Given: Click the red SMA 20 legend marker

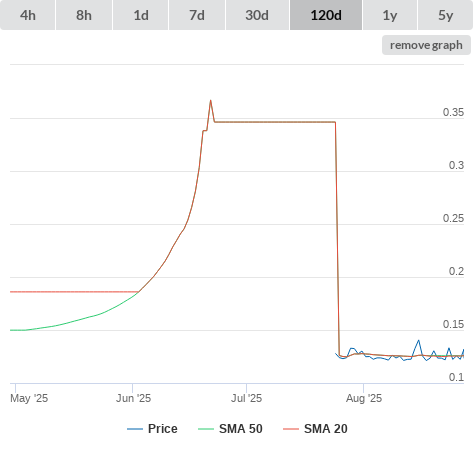Looking at the screenshot, I should click(x=291, y=429).
